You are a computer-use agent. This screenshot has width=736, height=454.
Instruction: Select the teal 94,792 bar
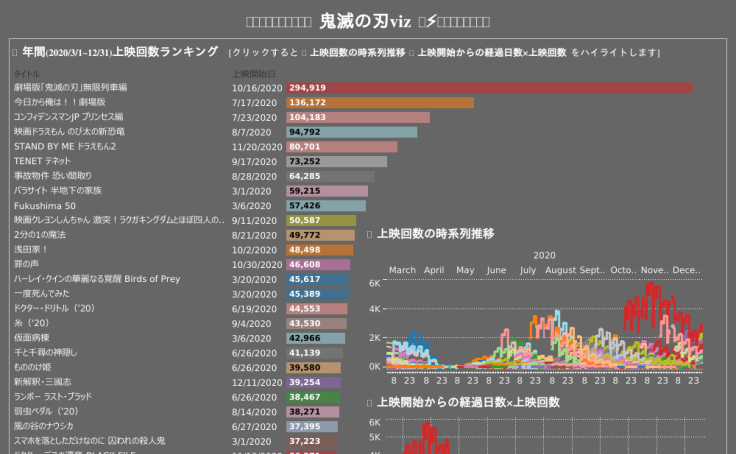coord(352,132)
